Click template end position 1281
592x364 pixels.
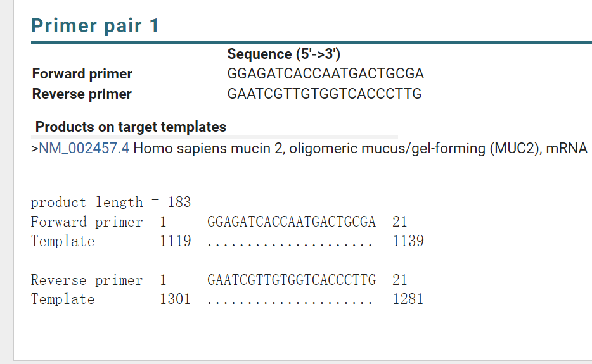(408, 299)
